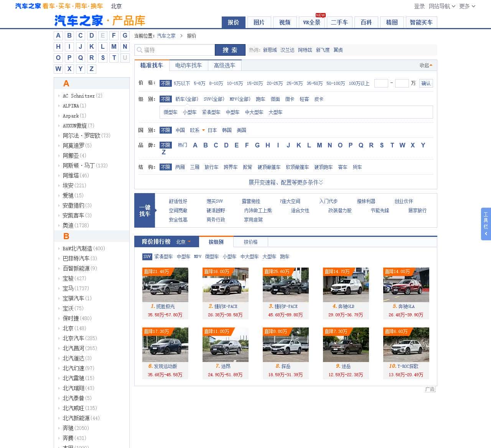Select 不限 for the 品牌 filter
This screenshot has width=491, height=448.
(x=166, y=145)
